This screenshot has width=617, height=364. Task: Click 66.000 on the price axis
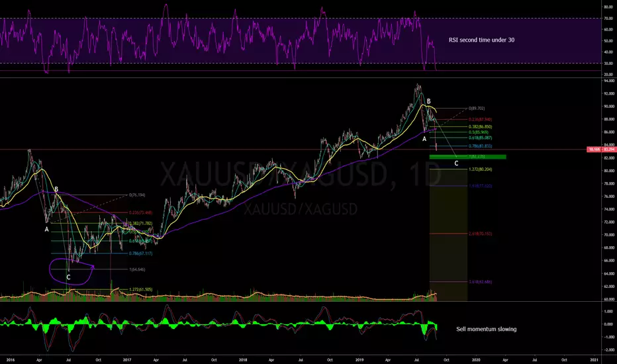(x=609, y=261)
